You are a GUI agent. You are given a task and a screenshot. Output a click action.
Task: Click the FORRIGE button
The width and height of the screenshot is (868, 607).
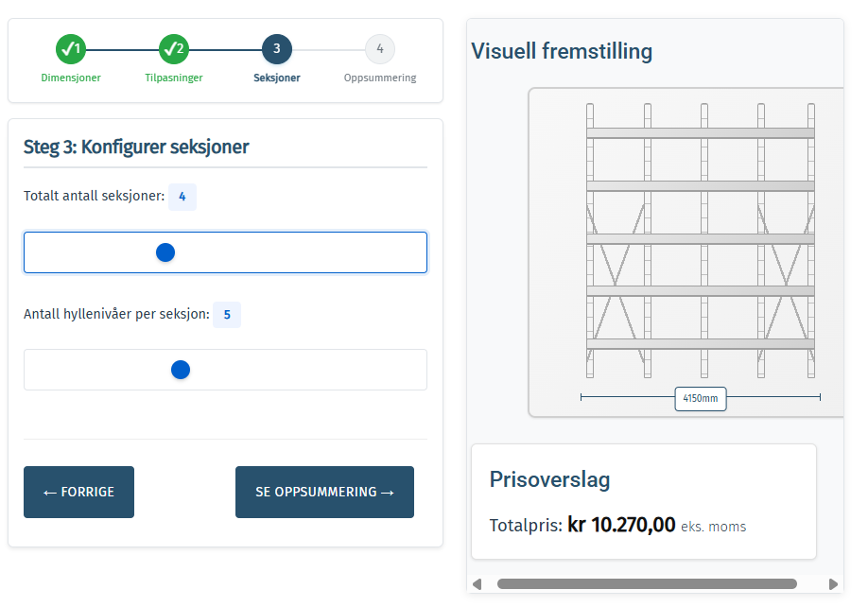(78, 492)
